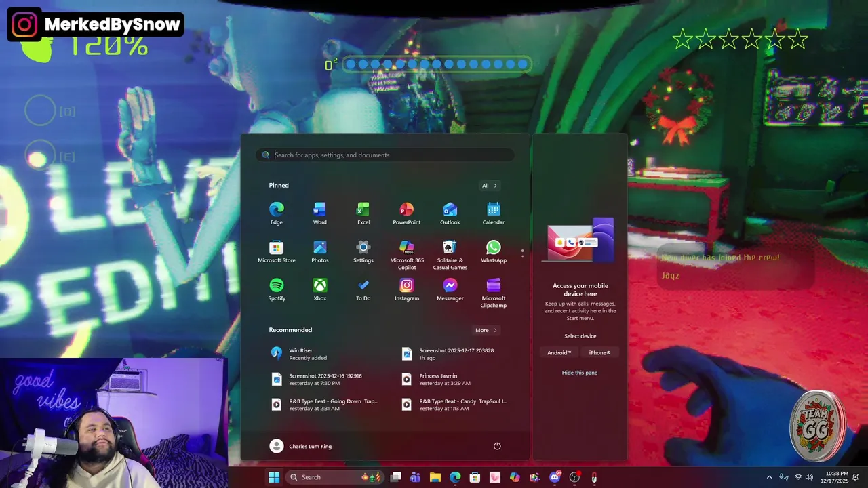Open volume control in system tray
The height and width of the screenshot is (488, 868).
(x=809, y=477)
